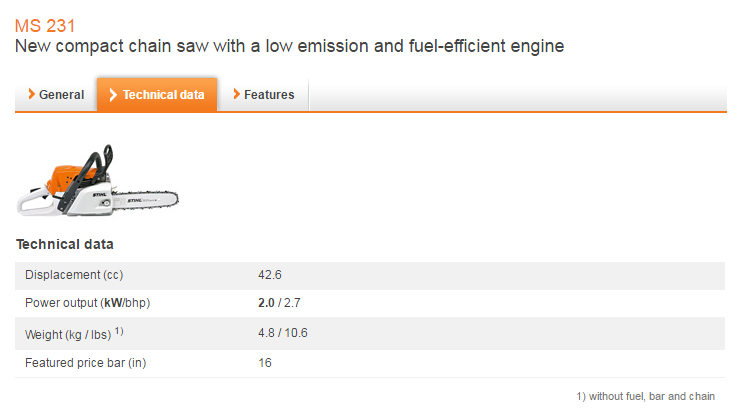Click the 2.0 / 2.7 power value
Viewport: 743px width, 418px height.
point(279,303)
